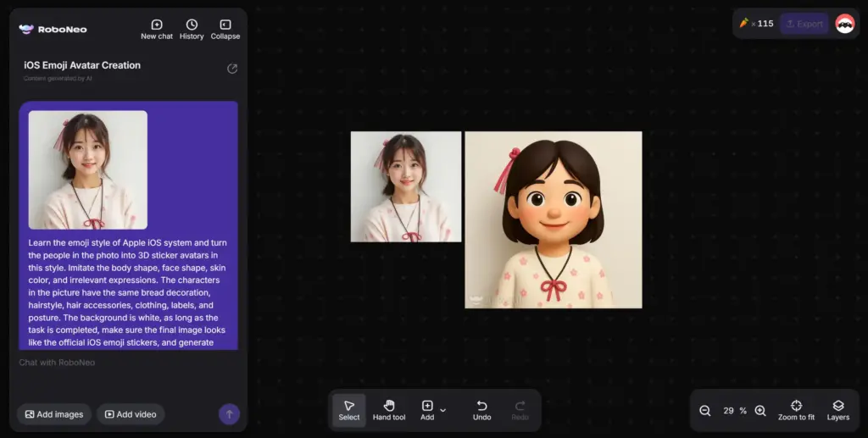Send message with purple arrow button
The height and width of the screenshot is (438, 868).
(229, 413)
